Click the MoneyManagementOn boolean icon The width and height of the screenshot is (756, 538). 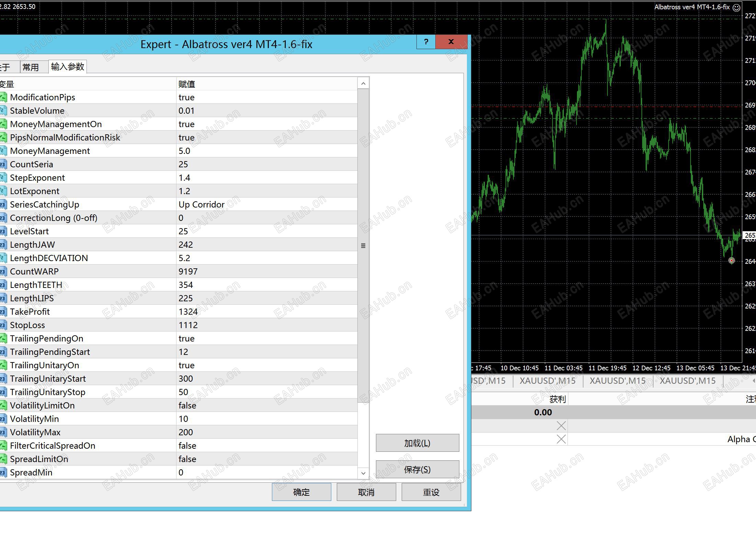point(3,124)
